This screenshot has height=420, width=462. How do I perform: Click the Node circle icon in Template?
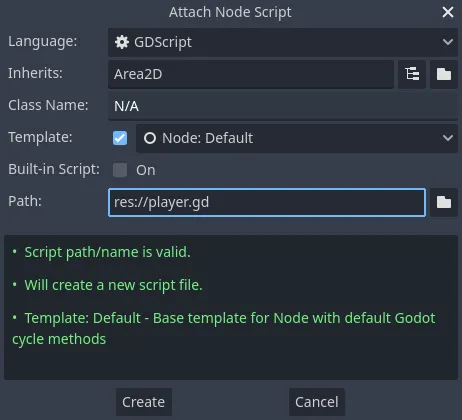[150, 138]
